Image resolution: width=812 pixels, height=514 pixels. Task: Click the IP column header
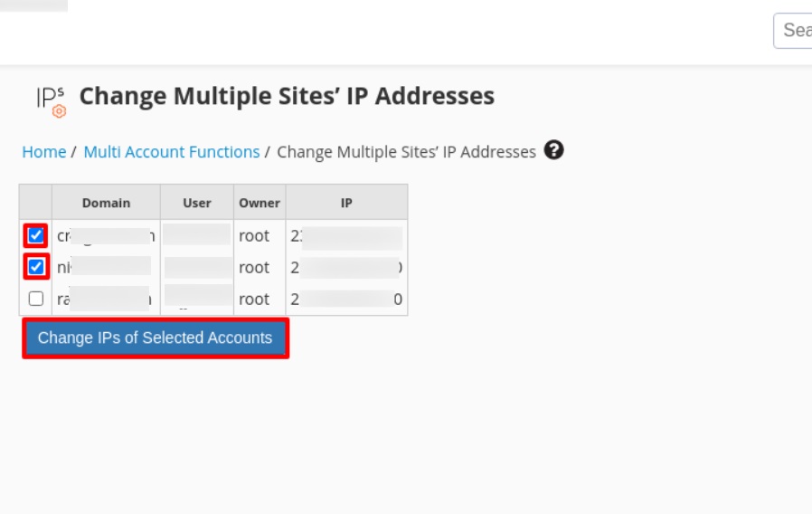[x=346, y=203]
